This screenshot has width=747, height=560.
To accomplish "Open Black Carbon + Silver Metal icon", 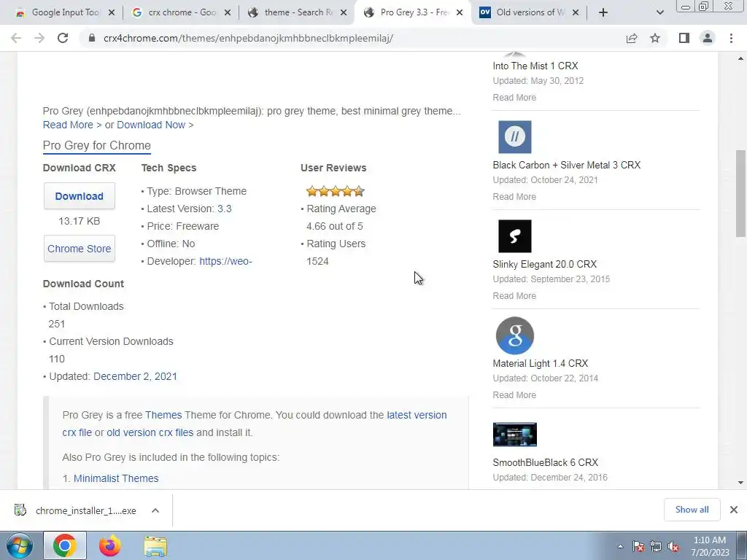I will pos(514,136).
